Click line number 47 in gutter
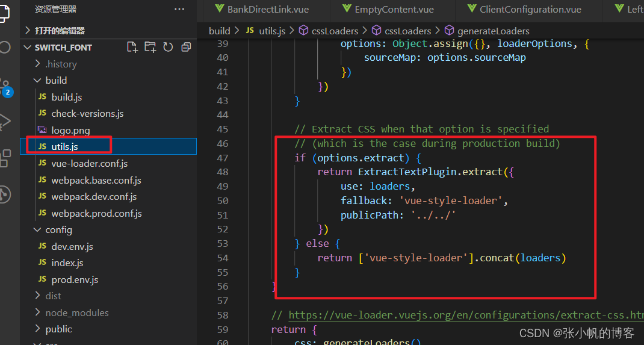644x345 pixels. tap(222, 158)
